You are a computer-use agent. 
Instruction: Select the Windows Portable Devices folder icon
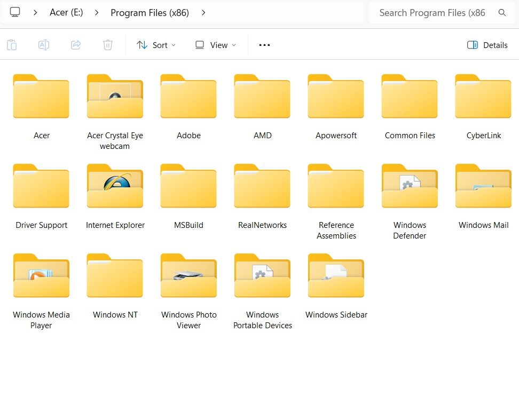(x=262, y=275)
